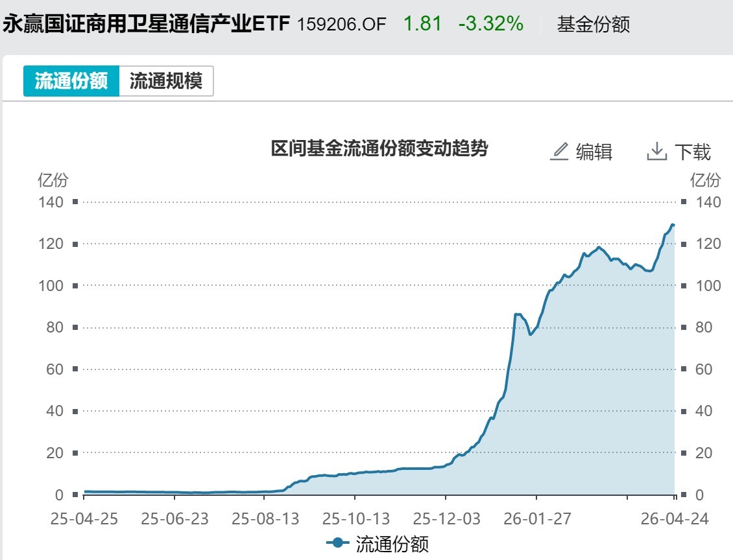The width and height of the screenshot is (733, 560).
Task: Switch to the 流通份额 tab
Action: tap(71, 81)
